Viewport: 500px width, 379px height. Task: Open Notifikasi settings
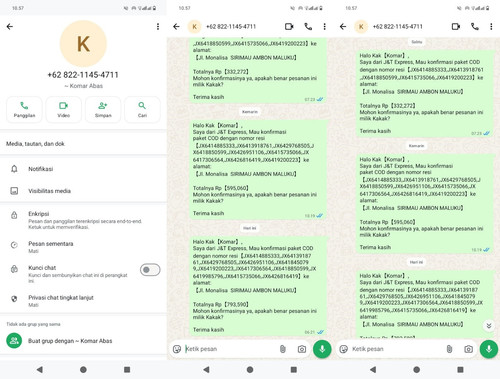tap(83, 169)
